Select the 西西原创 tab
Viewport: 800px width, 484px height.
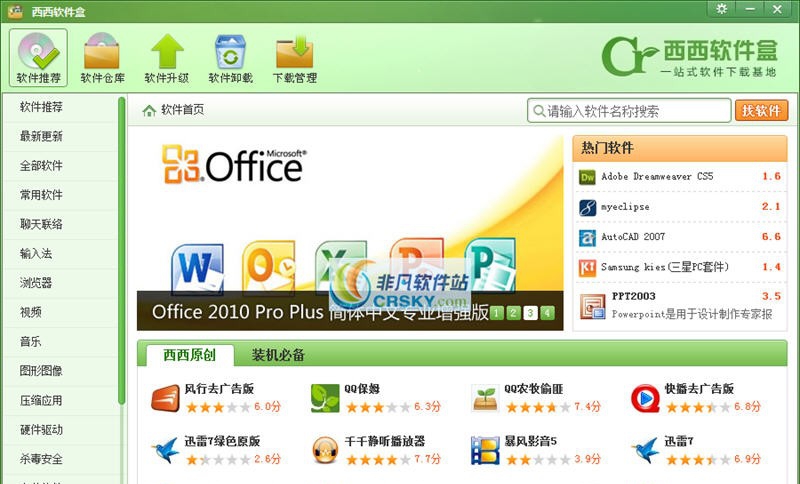[x=190, y=355]
